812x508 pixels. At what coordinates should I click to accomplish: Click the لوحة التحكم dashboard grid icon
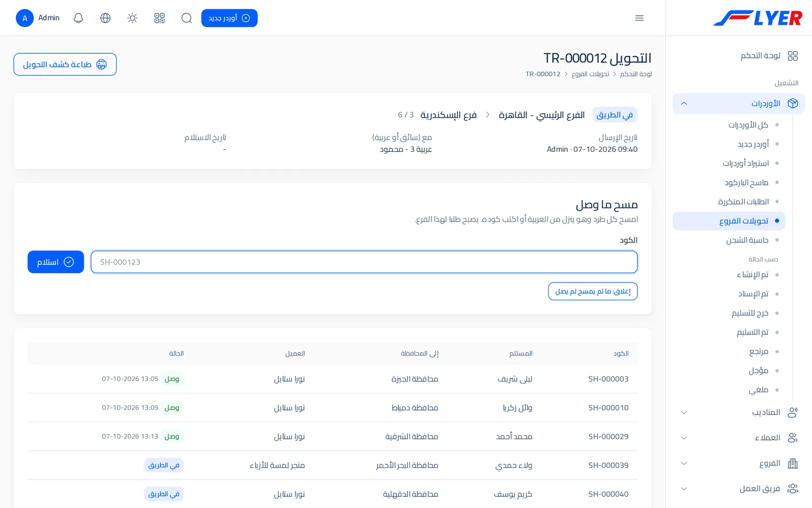click(793, 56)
